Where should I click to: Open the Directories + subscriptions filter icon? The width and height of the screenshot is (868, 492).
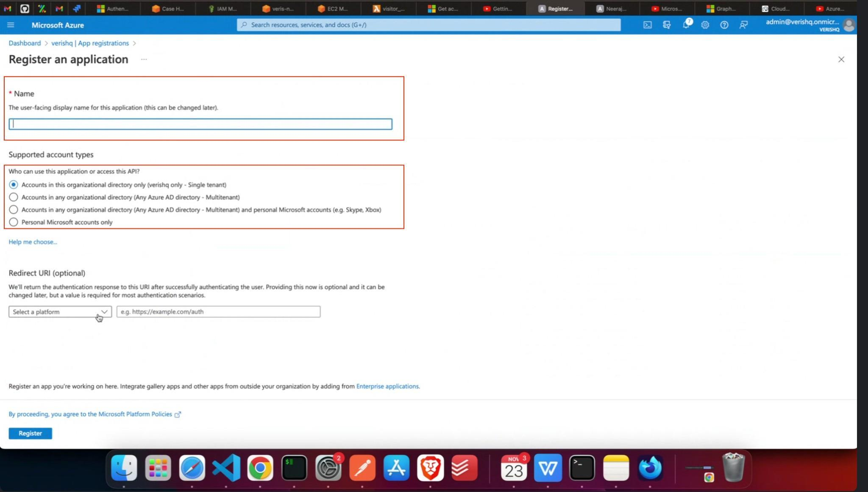[667, 25]
